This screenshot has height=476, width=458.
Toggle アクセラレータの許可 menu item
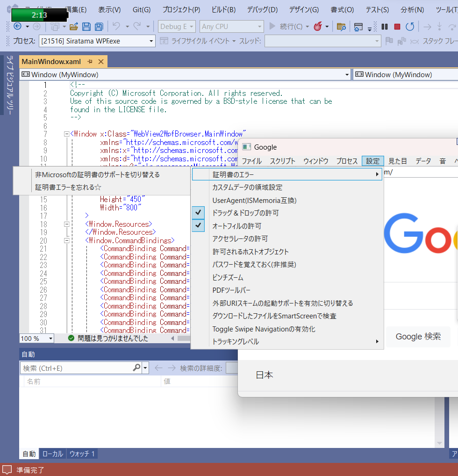click(x=287, y=238)
